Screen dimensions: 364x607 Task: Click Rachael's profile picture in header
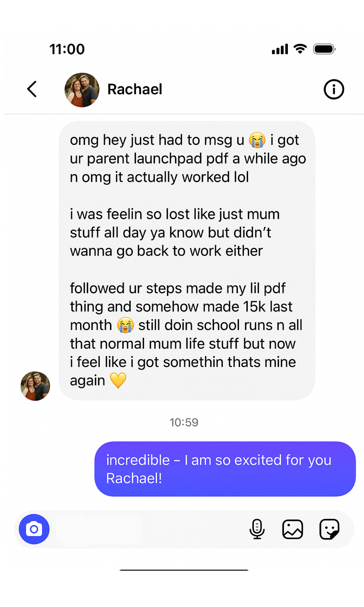(x=82, y=90)
